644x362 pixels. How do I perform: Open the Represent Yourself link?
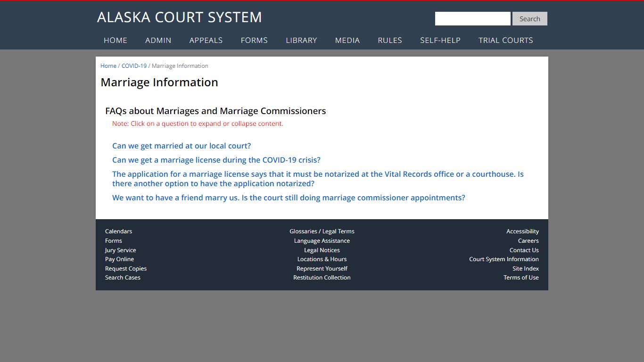pyautogui.click(x=322, y=269)
